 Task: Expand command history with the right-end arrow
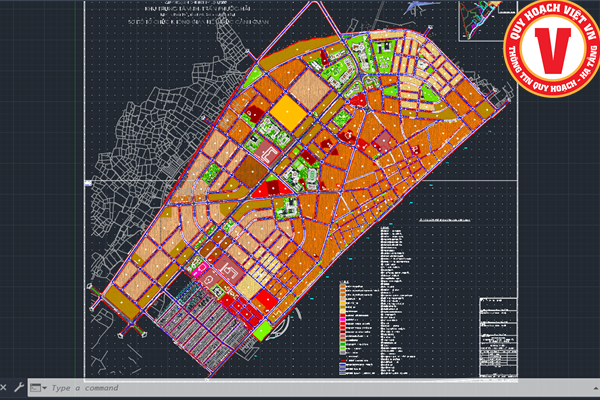[592, 388]
